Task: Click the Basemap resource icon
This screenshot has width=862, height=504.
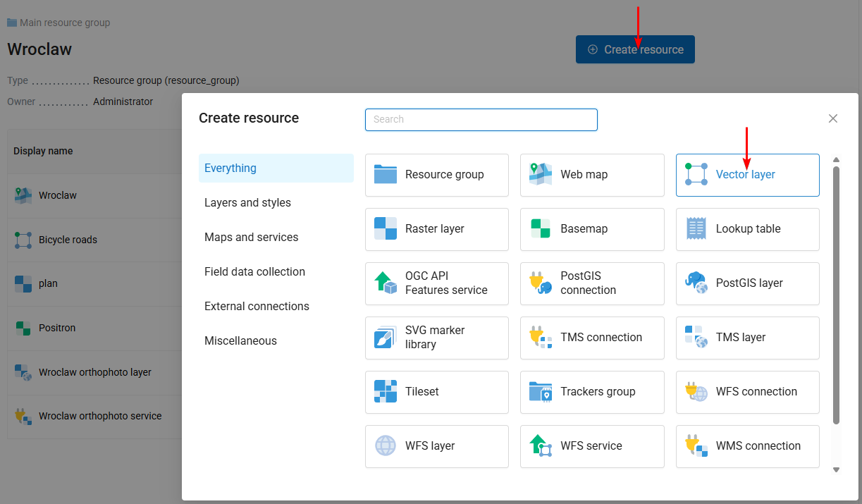Action: (541, 228)
